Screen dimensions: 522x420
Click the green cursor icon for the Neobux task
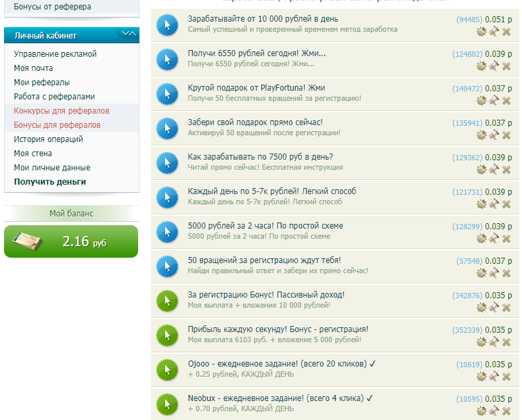coord(166,404)
